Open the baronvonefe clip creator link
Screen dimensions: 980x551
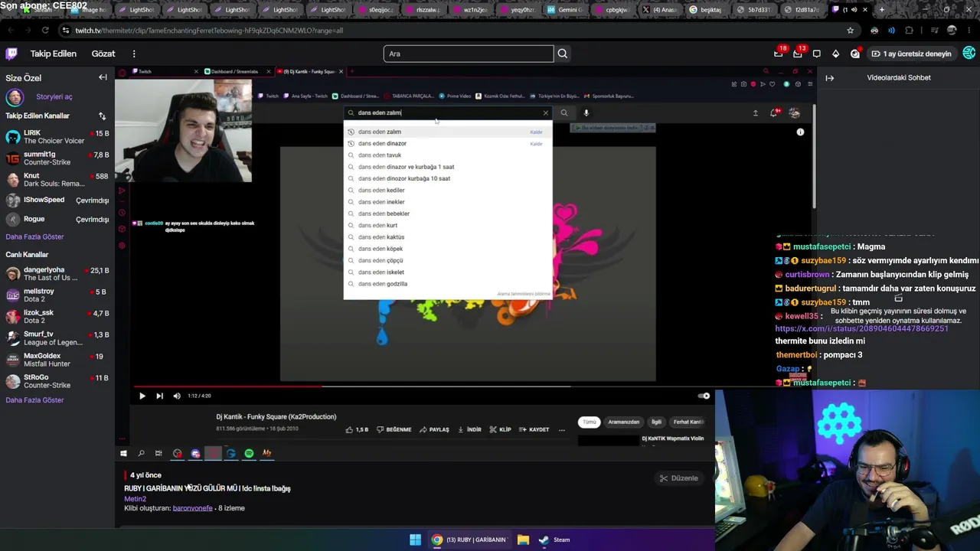pyautogui.click(x=193, y=508)
